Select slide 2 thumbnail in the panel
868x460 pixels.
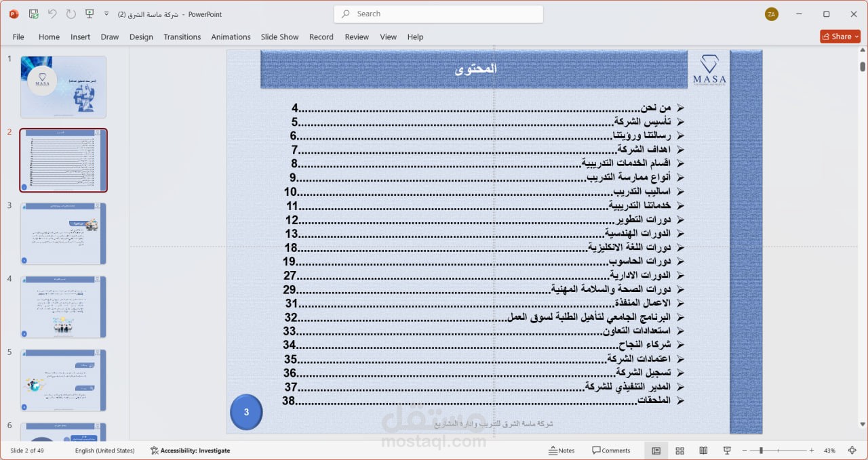click(63, 161)
